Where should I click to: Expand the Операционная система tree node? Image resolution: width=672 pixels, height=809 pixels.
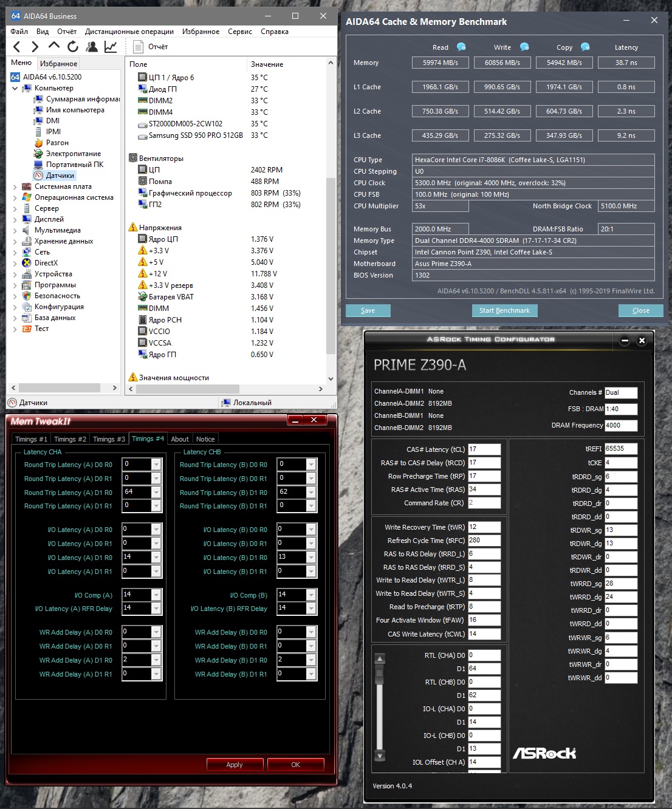(15, 198)
